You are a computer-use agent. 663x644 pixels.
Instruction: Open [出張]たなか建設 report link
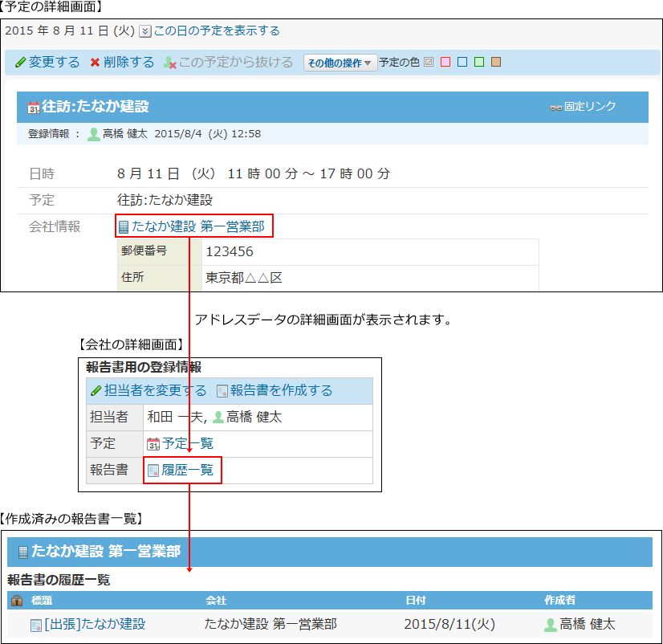click(96, 624)
